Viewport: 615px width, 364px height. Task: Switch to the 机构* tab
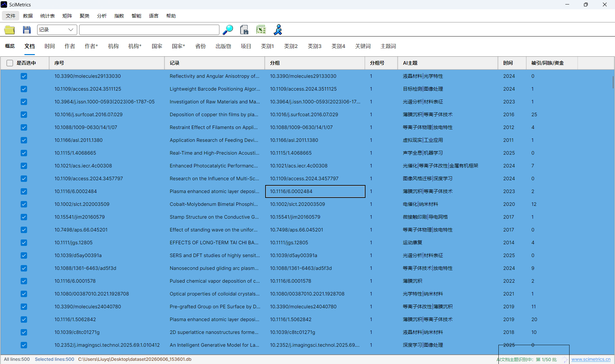point(135,46)
